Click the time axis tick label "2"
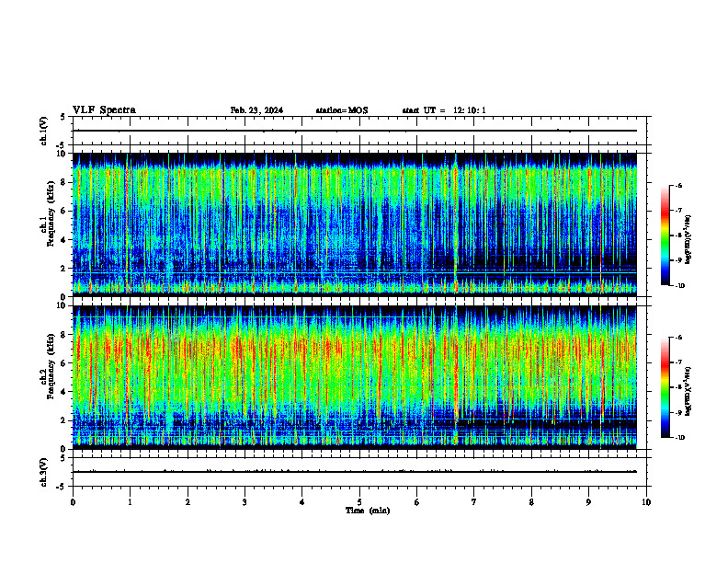 click(x=188, y=502)
